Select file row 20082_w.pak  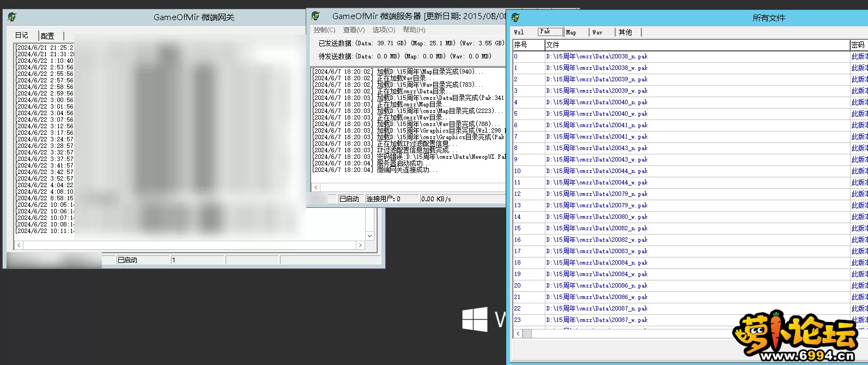(x=690, y=240)
